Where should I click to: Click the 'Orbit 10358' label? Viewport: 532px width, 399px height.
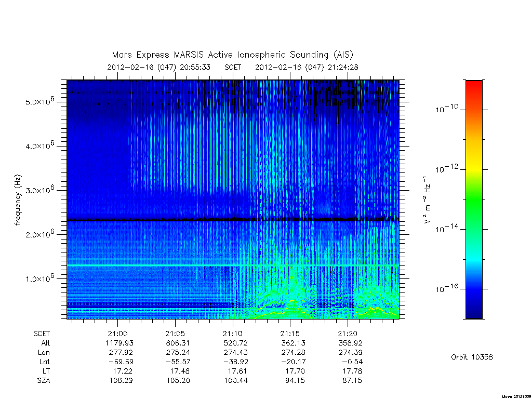[x=472, y=357]
